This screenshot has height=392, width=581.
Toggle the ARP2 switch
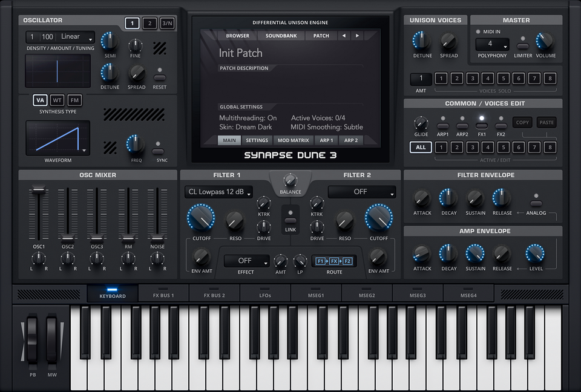pyautogui.click(x=462, y=126)
